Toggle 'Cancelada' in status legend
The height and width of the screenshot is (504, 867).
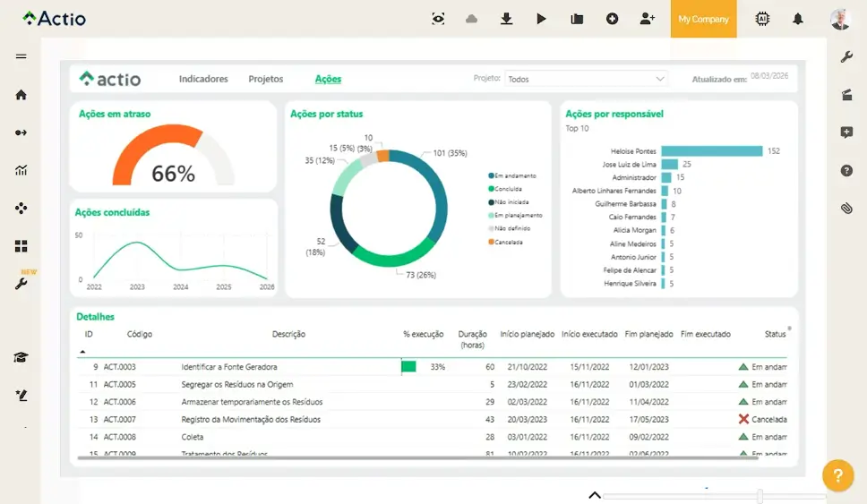(507, 242)
